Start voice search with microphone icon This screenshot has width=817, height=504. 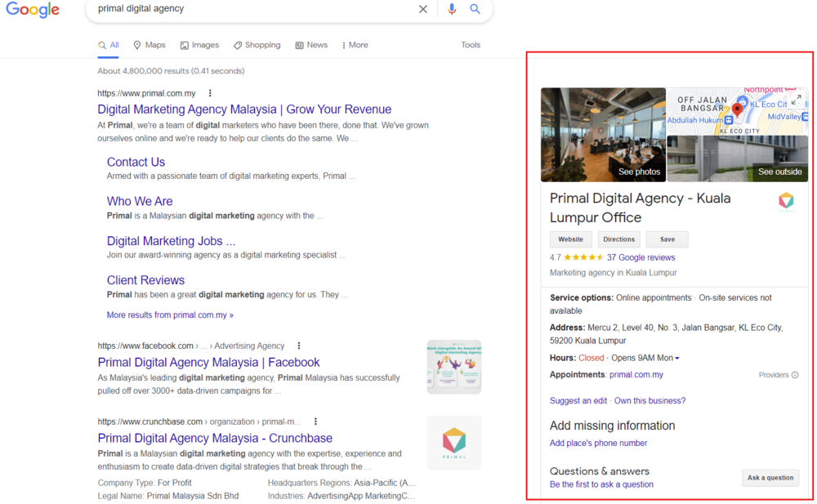pos(452,9)
